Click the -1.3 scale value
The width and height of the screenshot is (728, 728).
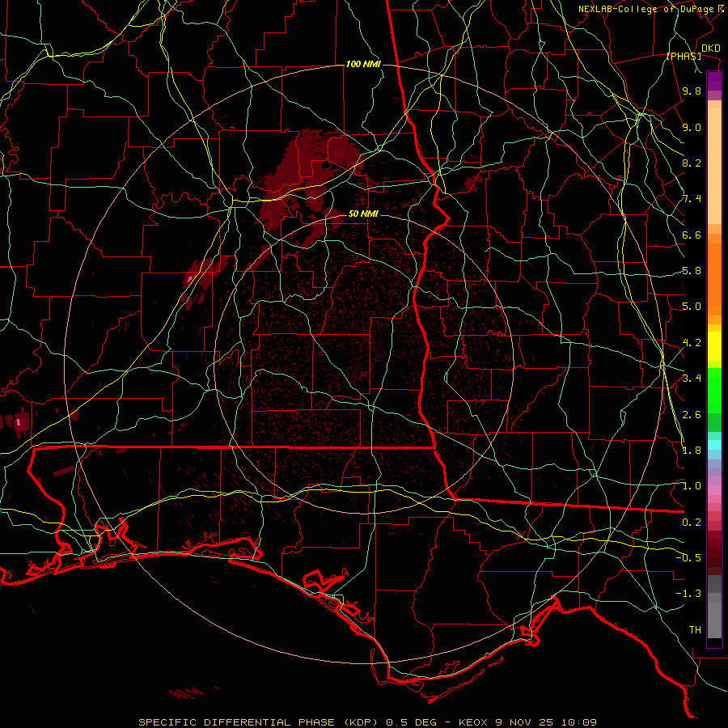tap(688, 594)
